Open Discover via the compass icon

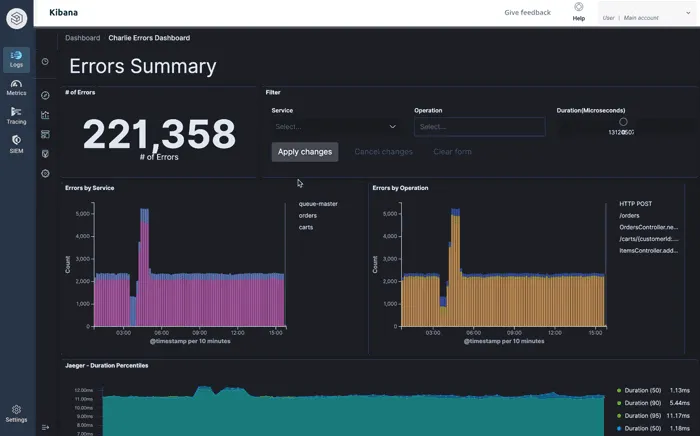click(45, 96)
